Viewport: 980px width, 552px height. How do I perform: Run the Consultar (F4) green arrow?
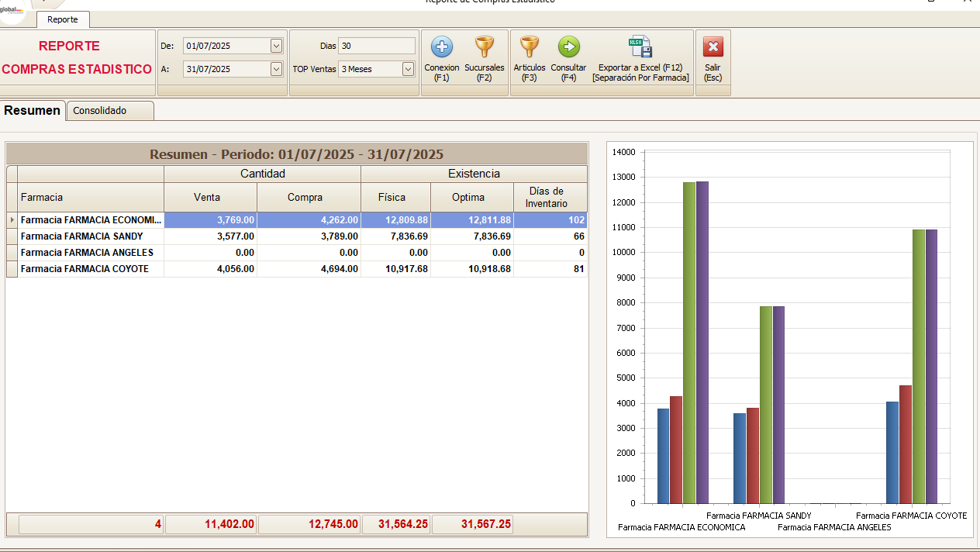[568, 47]
